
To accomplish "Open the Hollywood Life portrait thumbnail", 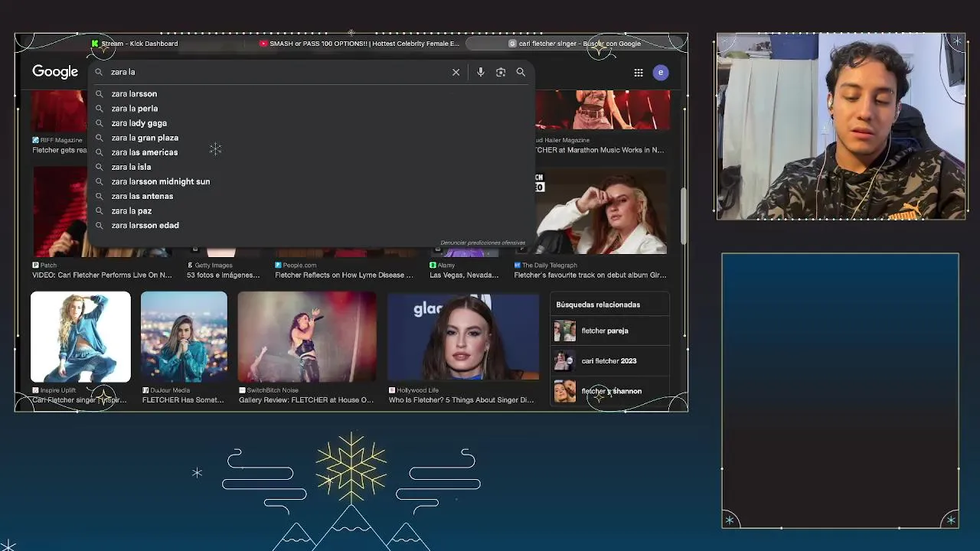I will point(463,337).
